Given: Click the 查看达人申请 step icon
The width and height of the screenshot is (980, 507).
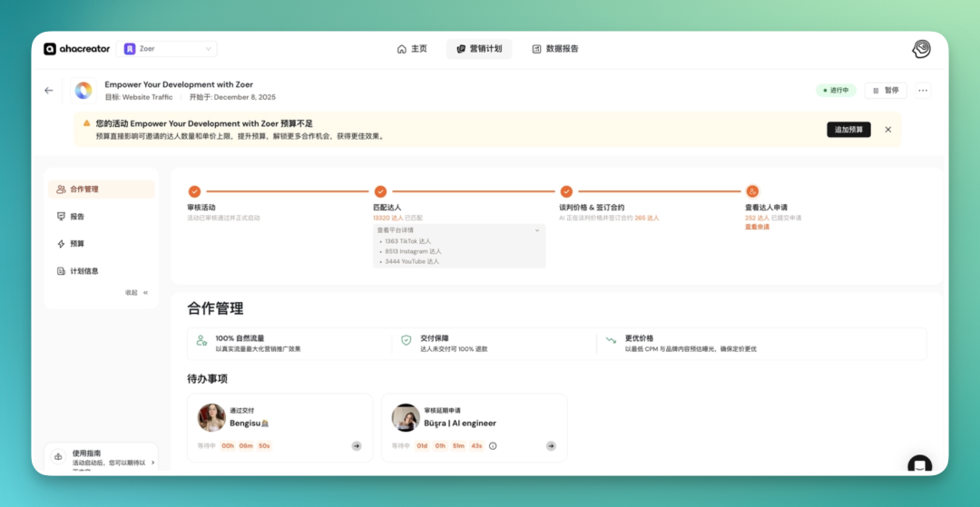Looking at the screenshot, I should click(x=752, y=191).
